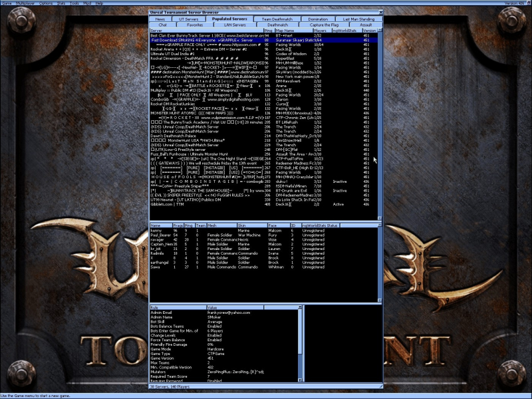
Task: Open the Deathmatch tab
Action: pyautogui.click(x=277, y=25)
